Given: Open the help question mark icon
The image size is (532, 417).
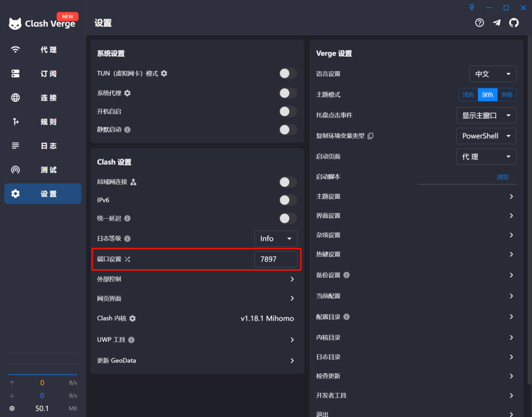Looking at the screenshot, I should point(480,23).
